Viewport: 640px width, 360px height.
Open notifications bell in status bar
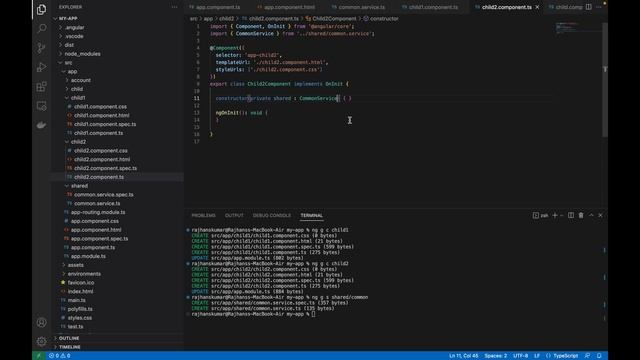(599, 356)
